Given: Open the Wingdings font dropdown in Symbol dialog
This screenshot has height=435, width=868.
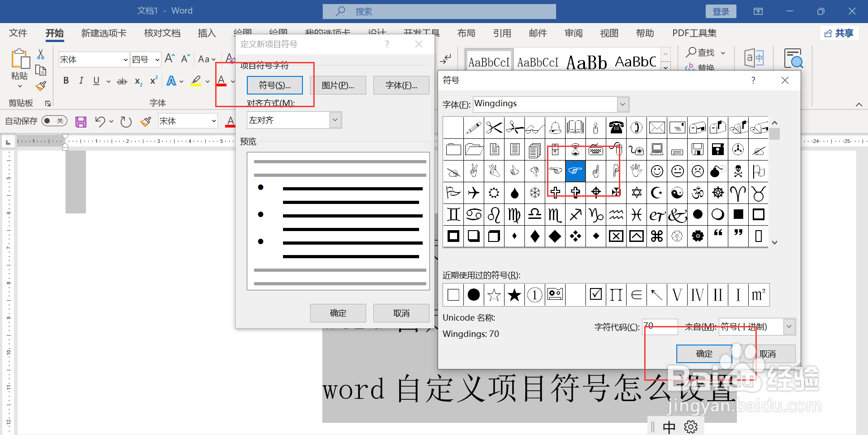Looking at the screenshot, I should 623,104.
